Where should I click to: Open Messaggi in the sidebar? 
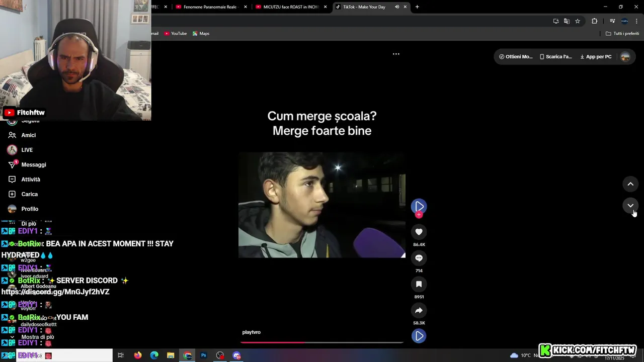coord(34,164)
